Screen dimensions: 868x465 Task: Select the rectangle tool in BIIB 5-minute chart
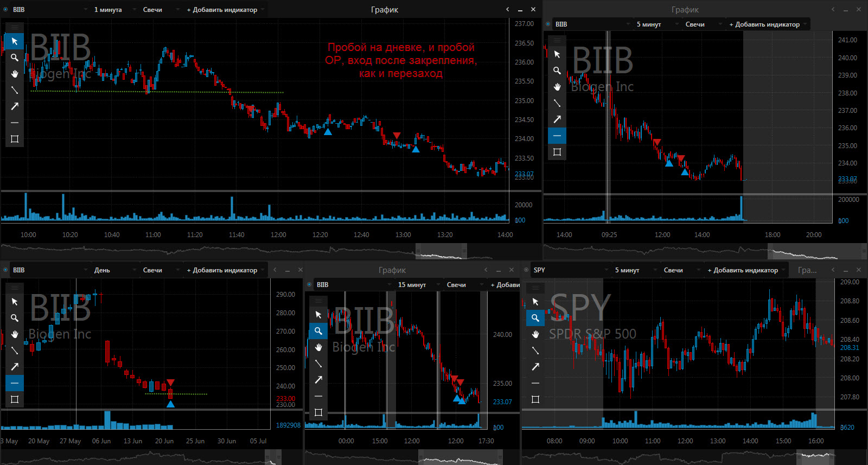point(557,152)
